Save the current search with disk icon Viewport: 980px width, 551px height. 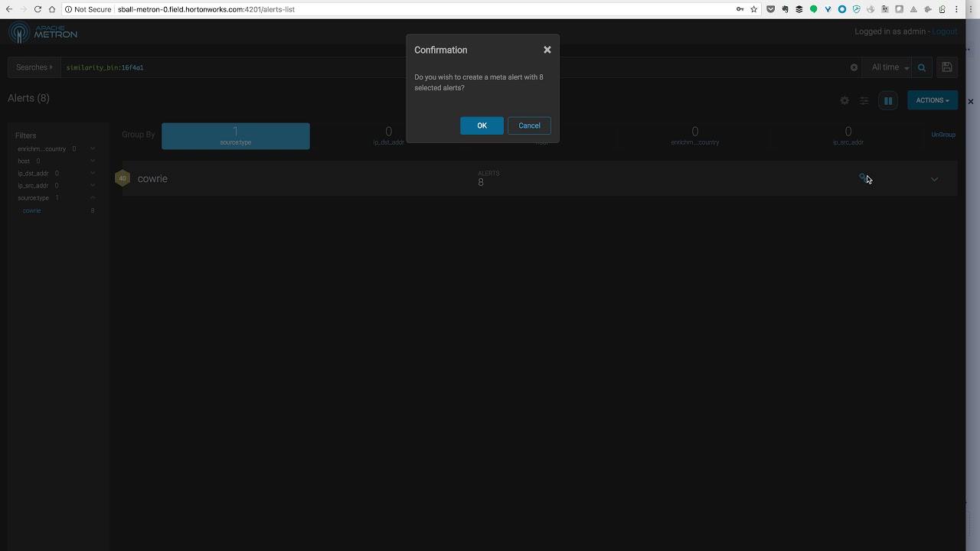(947, 67)
